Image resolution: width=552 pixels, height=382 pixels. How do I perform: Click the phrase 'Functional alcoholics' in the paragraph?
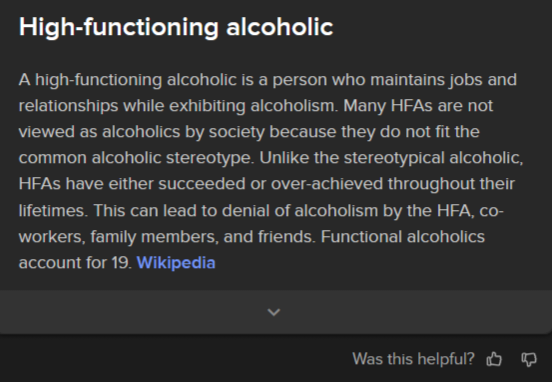(403, 237)
